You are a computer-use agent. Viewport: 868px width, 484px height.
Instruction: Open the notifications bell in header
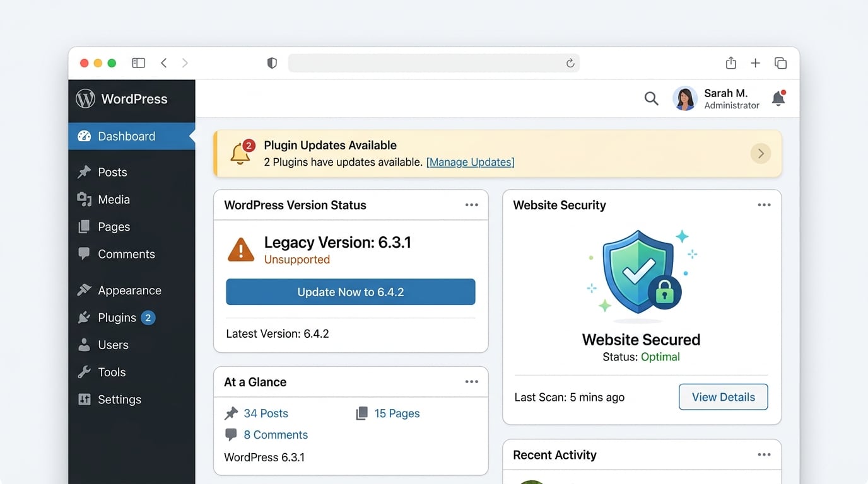coord(778,98)
